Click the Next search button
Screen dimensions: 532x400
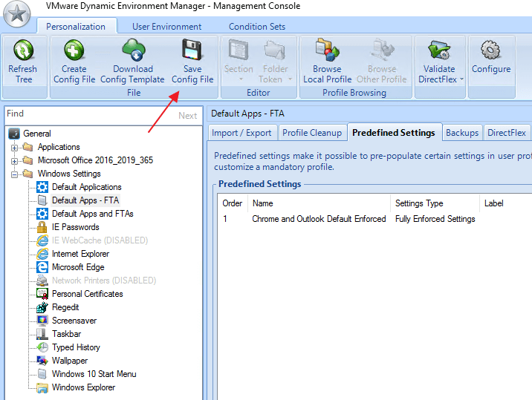click(187, 116)
